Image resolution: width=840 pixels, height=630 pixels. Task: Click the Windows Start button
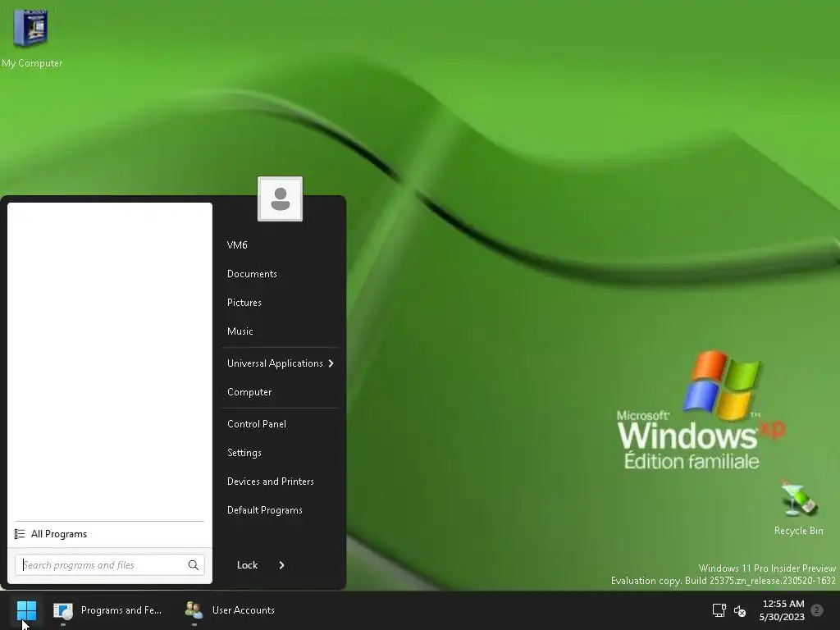(x=26, y=610)
